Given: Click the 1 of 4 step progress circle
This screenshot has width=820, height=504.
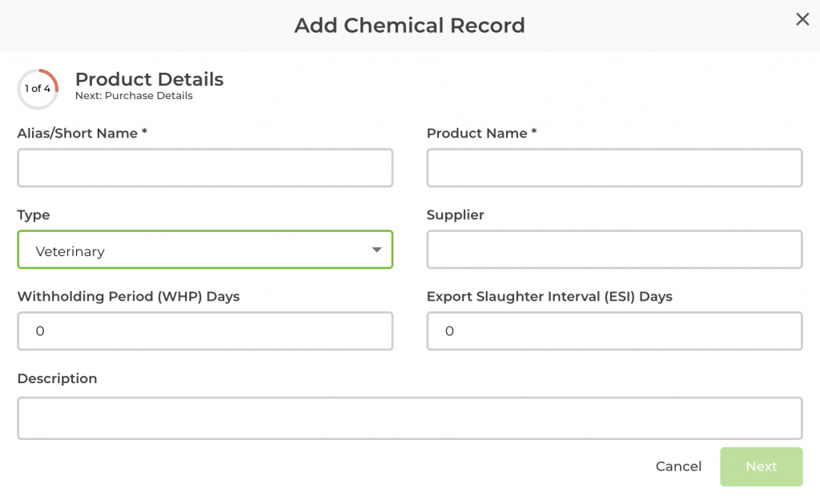Looking at the screenshot, I should (38, 89).
